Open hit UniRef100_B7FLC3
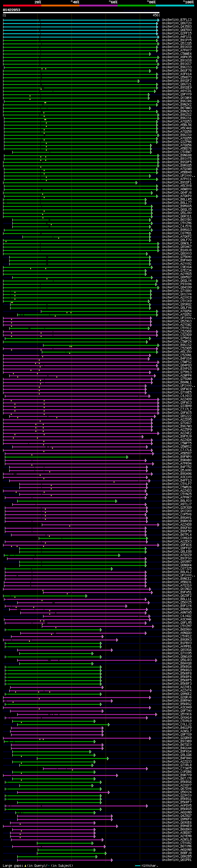The image size is (197, 868). (x=177, y=20)
